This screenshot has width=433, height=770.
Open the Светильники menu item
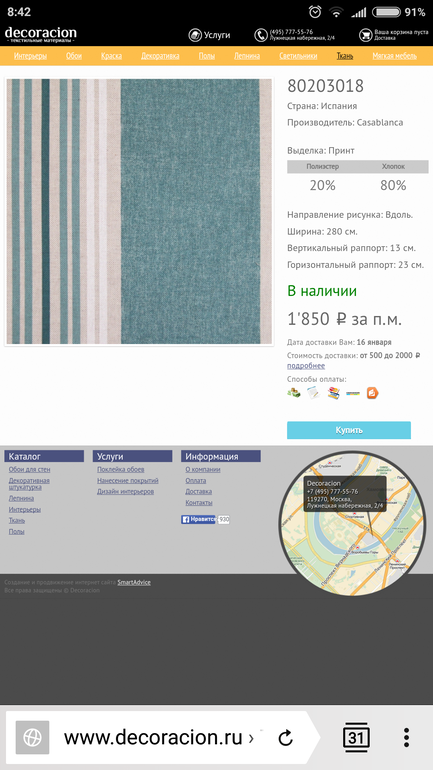[x=298, y=56]
